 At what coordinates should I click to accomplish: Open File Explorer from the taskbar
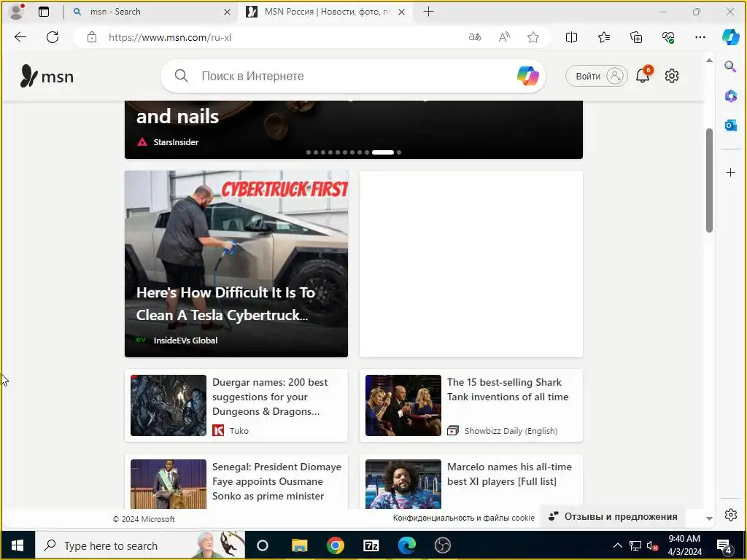coord(299,545)
